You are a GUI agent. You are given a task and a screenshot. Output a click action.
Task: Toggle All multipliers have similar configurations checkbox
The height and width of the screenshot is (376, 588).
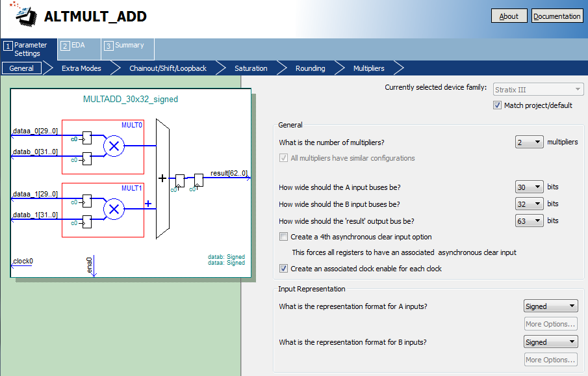(x=283, y=158)
